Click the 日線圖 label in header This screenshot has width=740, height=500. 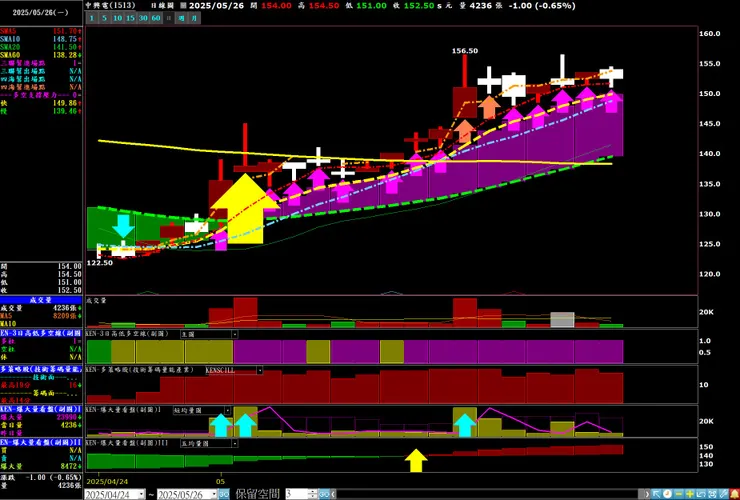click(x=162, y=6)
